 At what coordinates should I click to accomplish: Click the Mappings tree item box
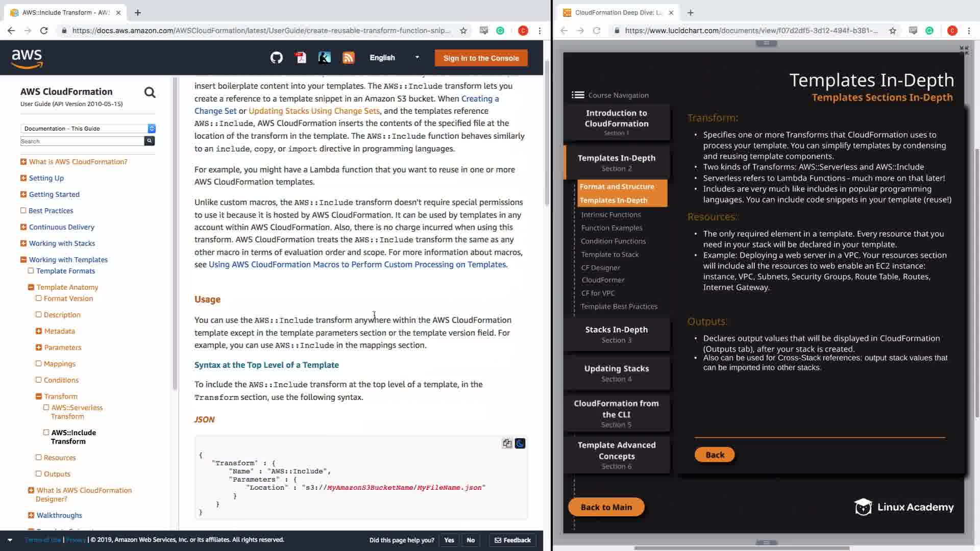click(38, 364)
